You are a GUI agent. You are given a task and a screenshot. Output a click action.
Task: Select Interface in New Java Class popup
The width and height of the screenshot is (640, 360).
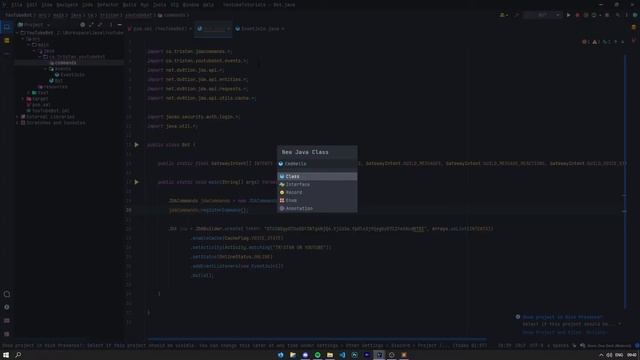click(317, 184)
